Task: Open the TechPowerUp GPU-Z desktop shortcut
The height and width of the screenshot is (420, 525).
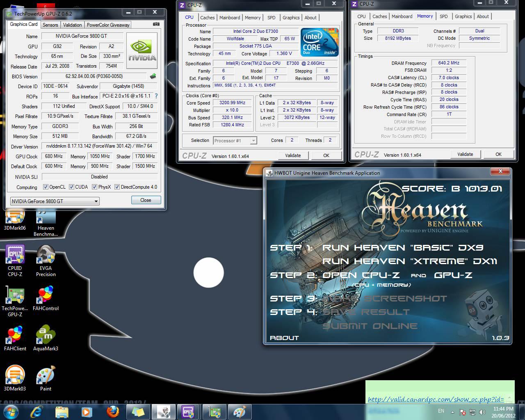Action: click(x=15, y=301)
